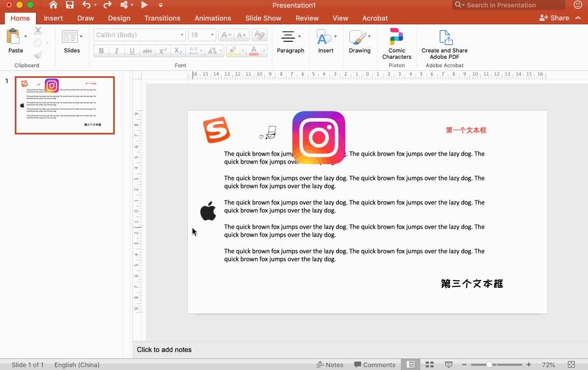Switch to the Slide Show tab

point(263,18)
